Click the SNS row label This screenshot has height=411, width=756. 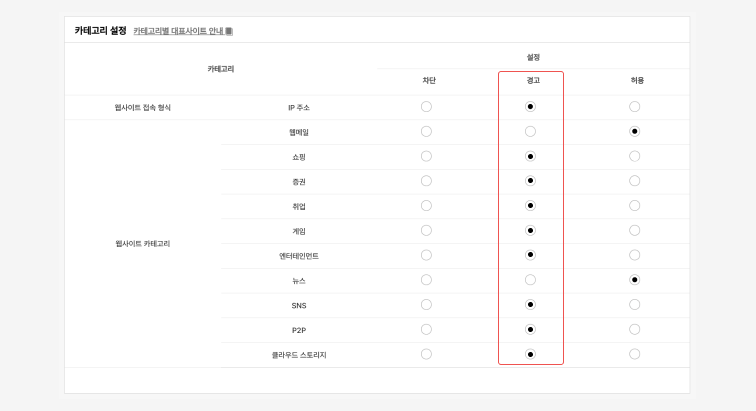[299, 306]
